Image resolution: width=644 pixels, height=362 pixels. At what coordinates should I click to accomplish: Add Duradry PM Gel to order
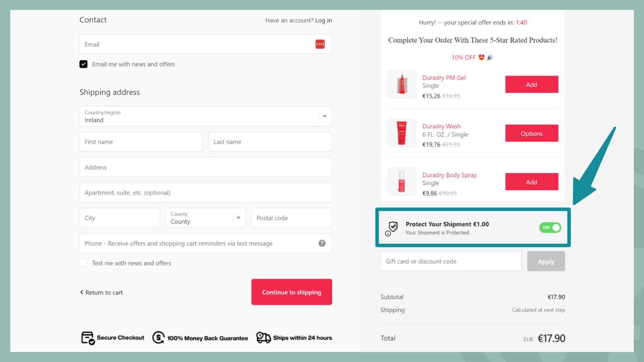(531, 84)
